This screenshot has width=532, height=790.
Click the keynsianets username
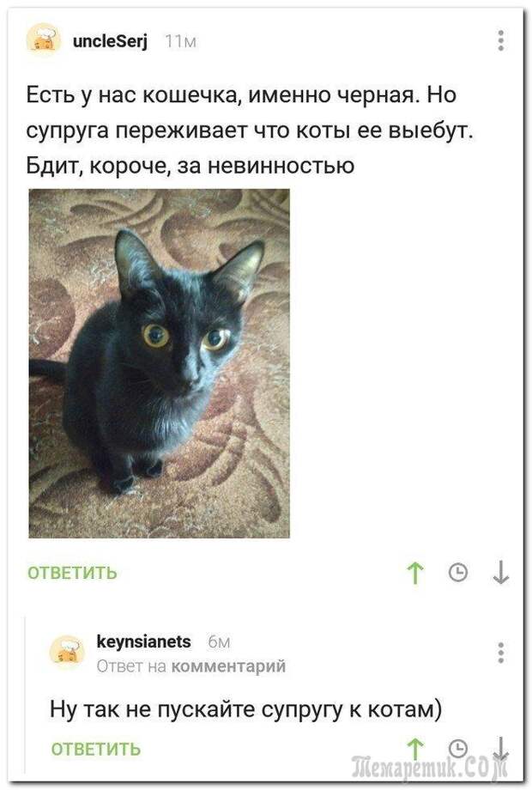(143, 642)
